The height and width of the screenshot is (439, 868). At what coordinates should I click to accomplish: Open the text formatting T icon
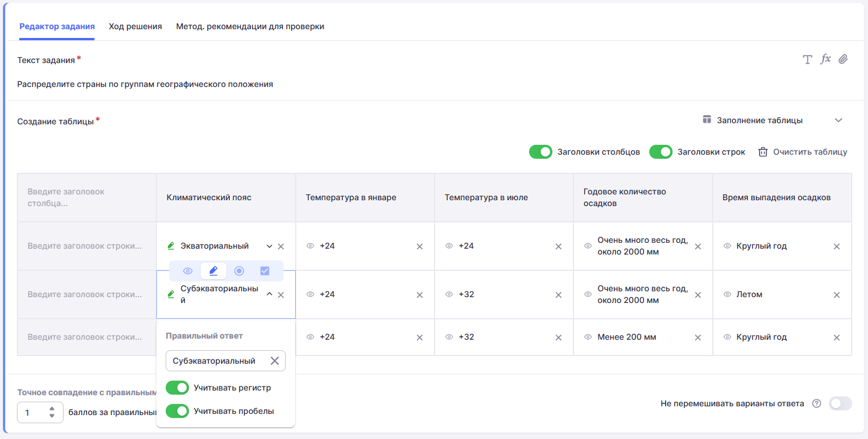[807, 60]
